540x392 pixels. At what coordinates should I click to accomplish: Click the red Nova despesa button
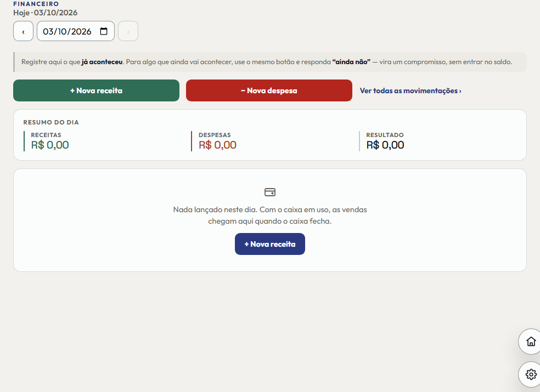coord(269,90)
